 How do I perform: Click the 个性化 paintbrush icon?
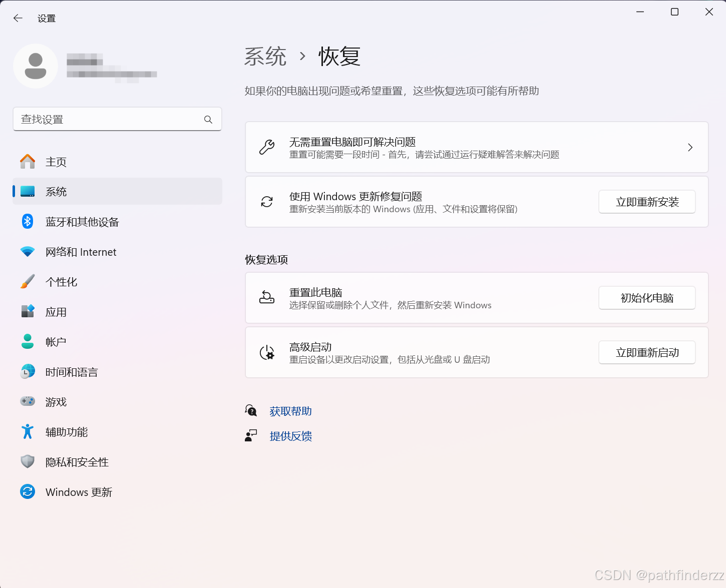tap(28, 281)
